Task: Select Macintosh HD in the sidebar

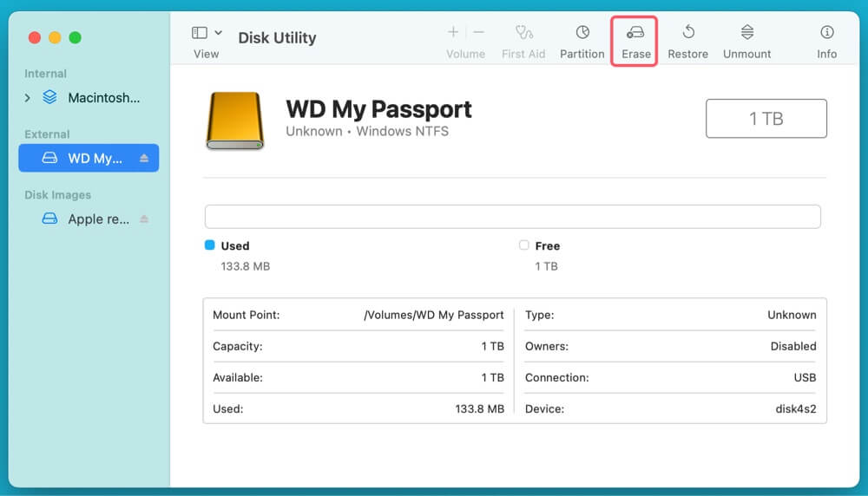Action: (102, 98)
